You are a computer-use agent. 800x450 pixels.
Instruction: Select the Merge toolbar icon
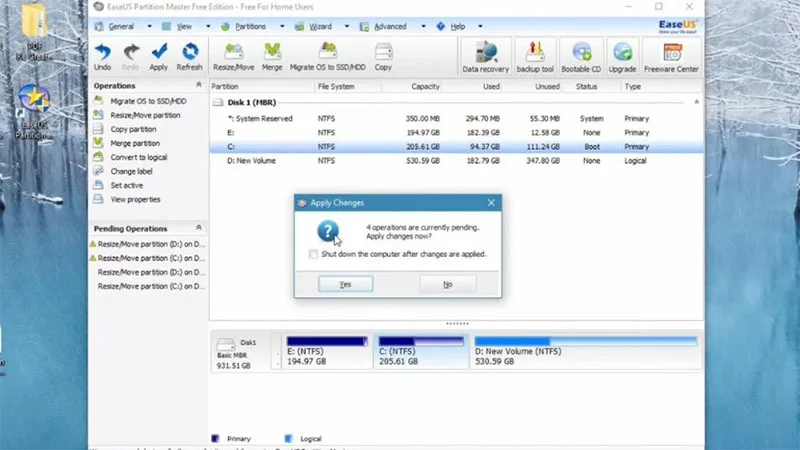click(x=272, y=56)
